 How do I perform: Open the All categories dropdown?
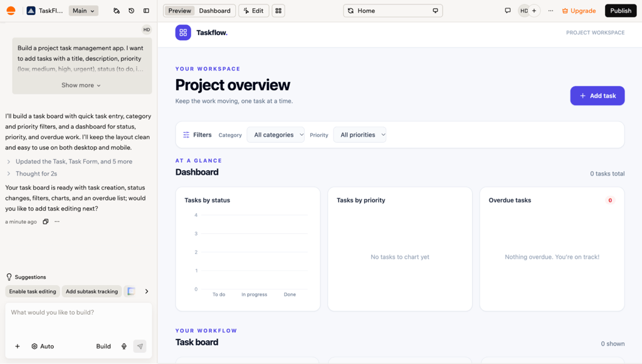coord(276,135)
